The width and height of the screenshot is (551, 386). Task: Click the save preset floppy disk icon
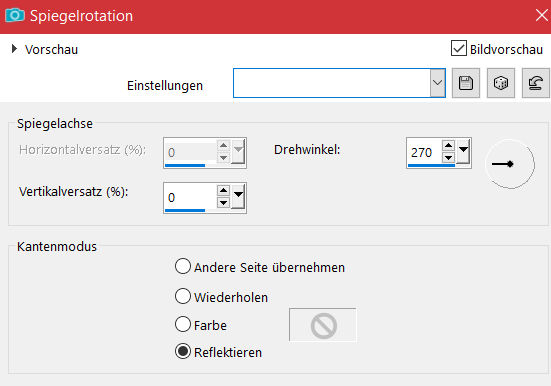[466, 83]
